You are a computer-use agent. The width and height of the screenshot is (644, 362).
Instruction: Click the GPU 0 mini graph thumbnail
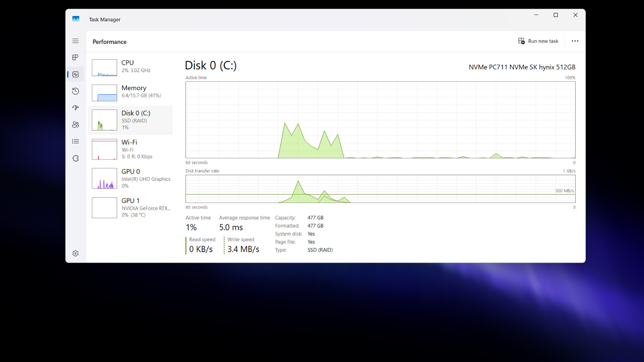104,178
